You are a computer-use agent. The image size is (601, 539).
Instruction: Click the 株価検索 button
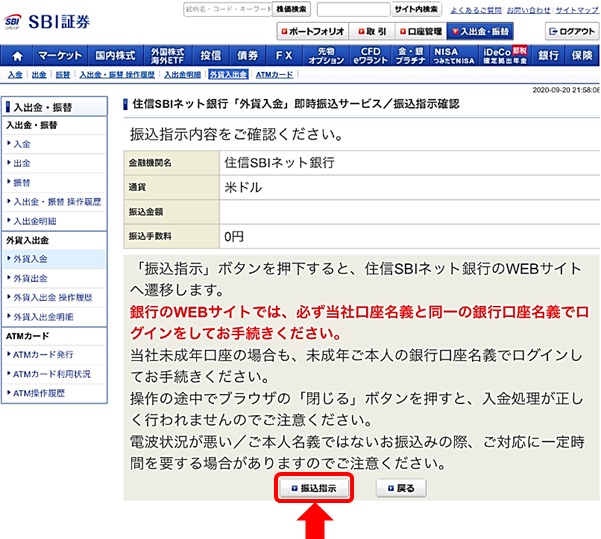tap(290, 9)
